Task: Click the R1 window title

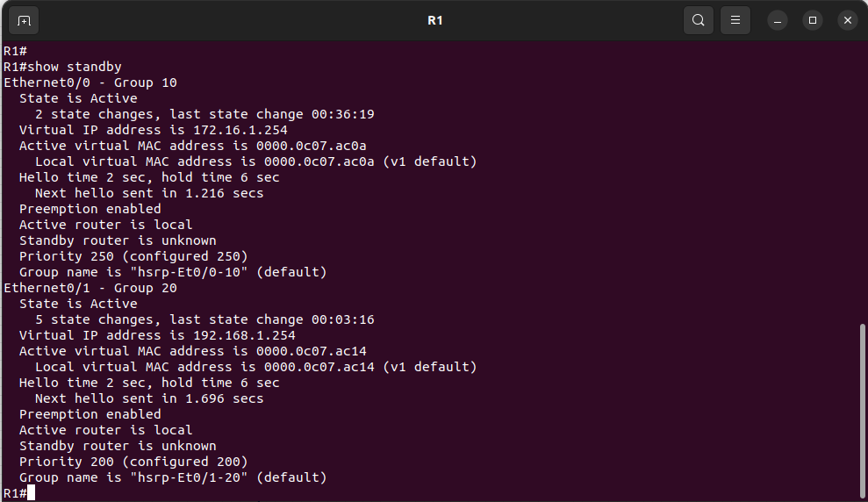Action: pos(434,20)
